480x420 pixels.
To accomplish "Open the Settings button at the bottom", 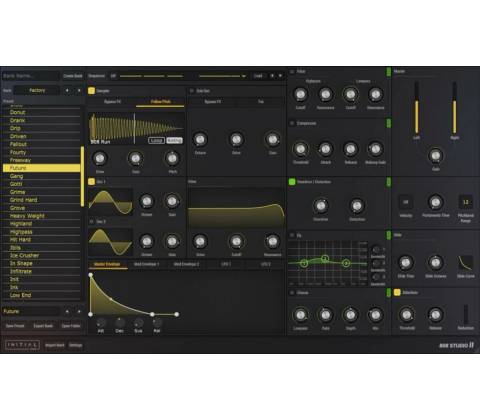I will 75,345.
